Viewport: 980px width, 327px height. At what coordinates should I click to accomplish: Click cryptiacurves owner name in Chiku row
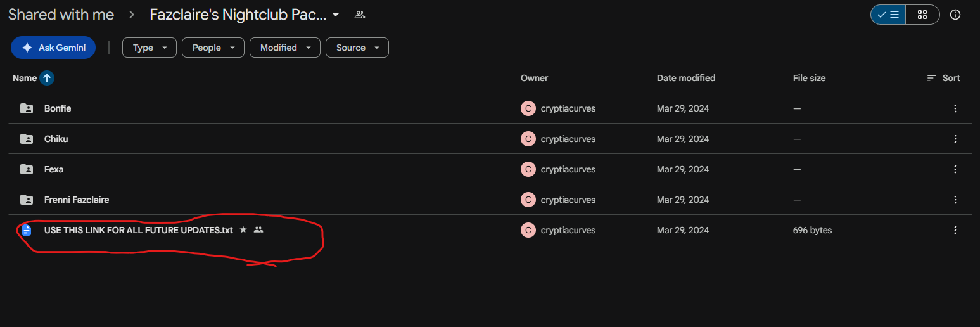coord(568,139)
